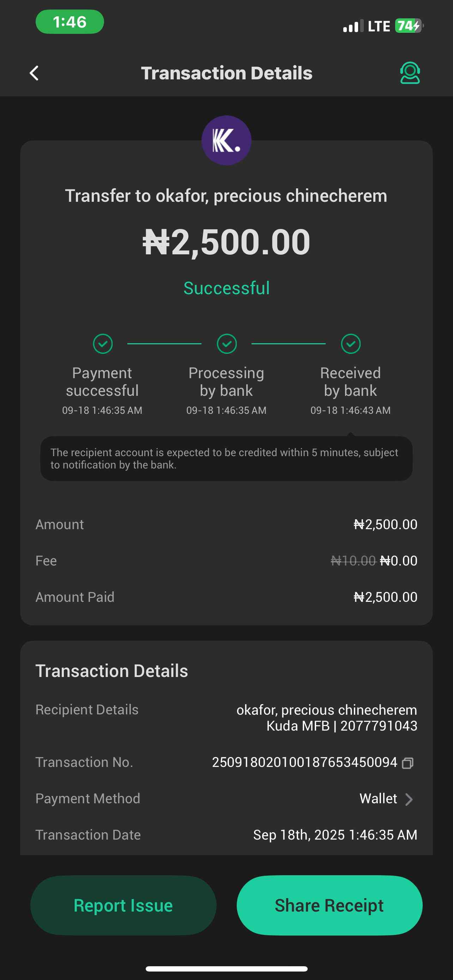Tap the recipient account details text

pos(326,718)
